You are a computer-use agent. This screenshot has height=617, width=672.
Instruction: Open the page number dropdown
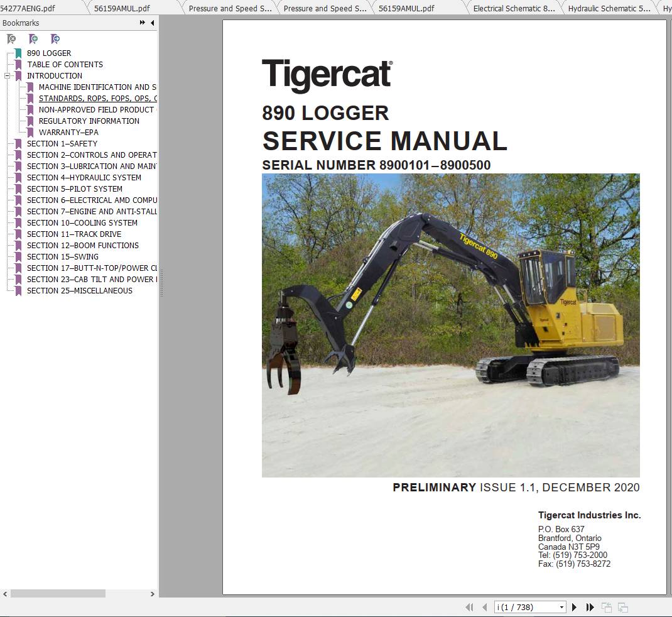[x=561, y=606]
